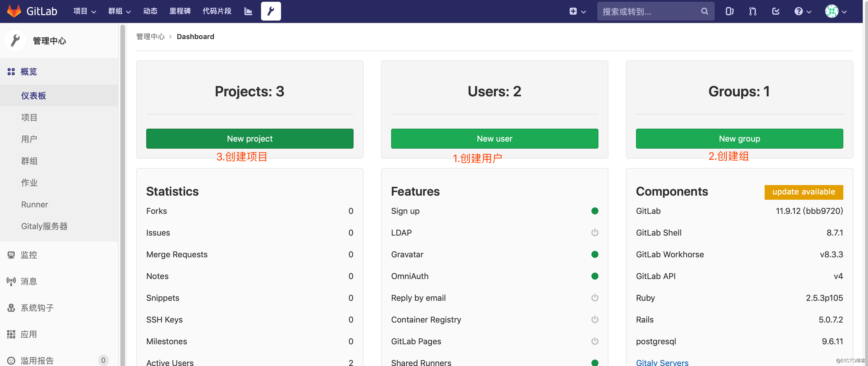Click the 滥用报告 count badge
The width and height of the screenshot is (868, 366).
[x=103, y=360]
